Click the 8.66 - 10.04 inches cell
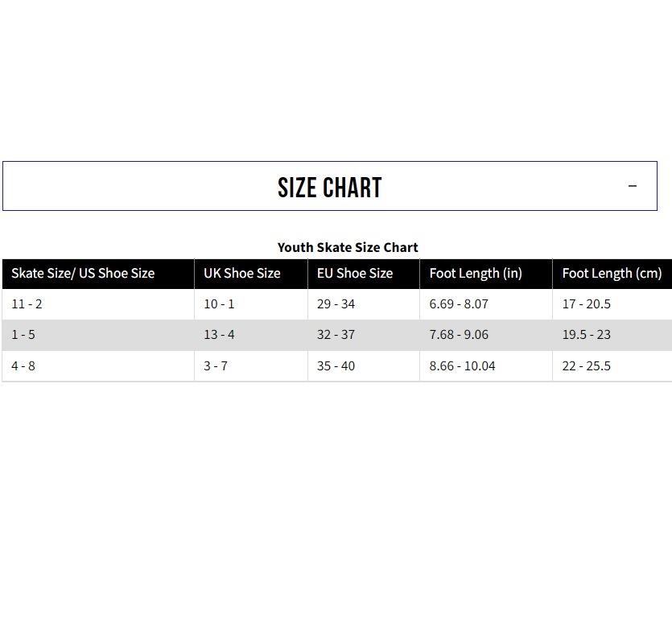 tap(462, 366)
